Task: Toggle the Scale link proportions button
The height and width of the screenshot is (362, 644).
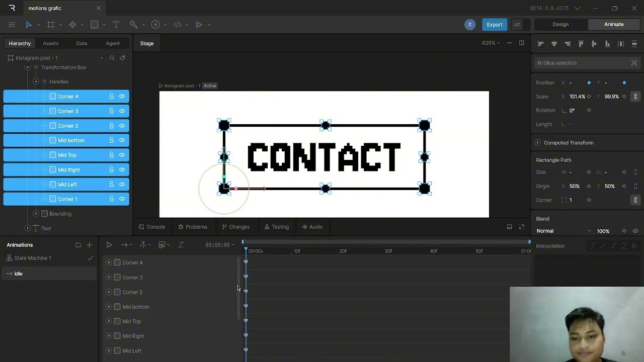Action: [x=635, y=97]
